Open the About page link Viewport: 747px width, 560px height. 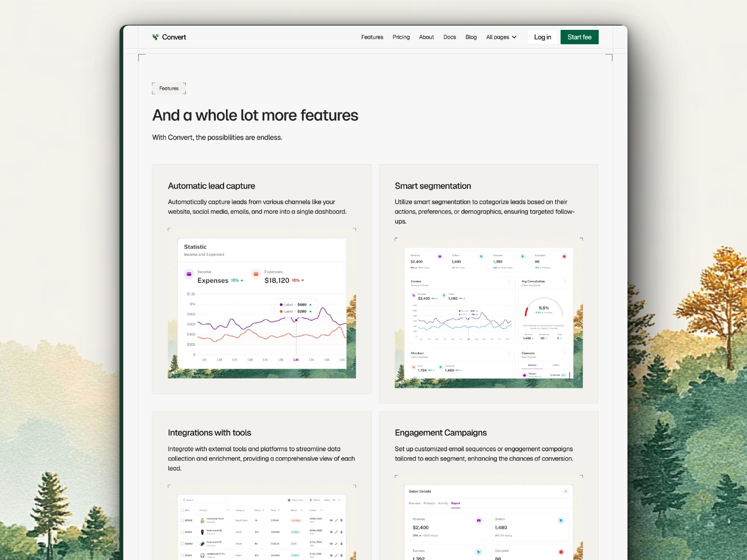coord(426,37)
